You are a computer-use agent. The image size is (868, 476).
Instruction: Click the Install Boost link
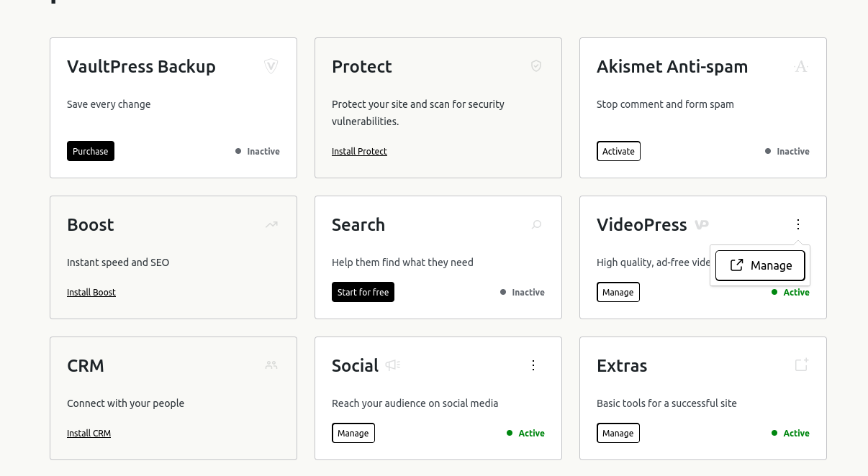91,292
